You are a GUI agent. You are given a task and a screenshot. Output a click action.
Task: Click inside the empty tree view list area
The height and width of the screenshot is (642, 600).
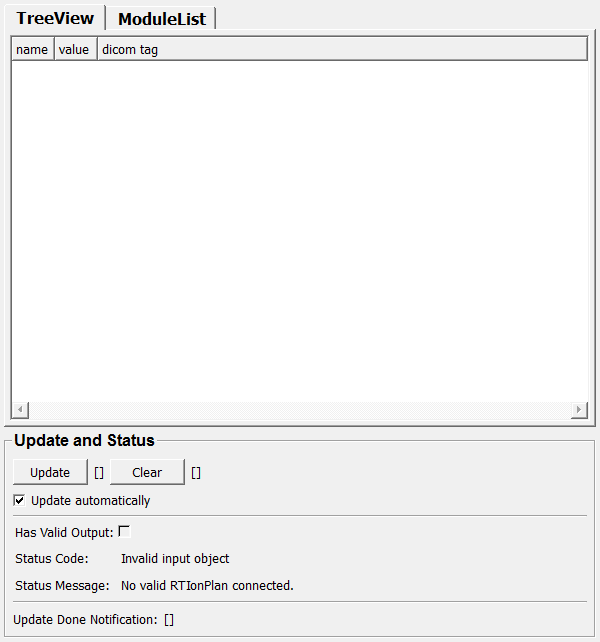click(x=300, y=230)
